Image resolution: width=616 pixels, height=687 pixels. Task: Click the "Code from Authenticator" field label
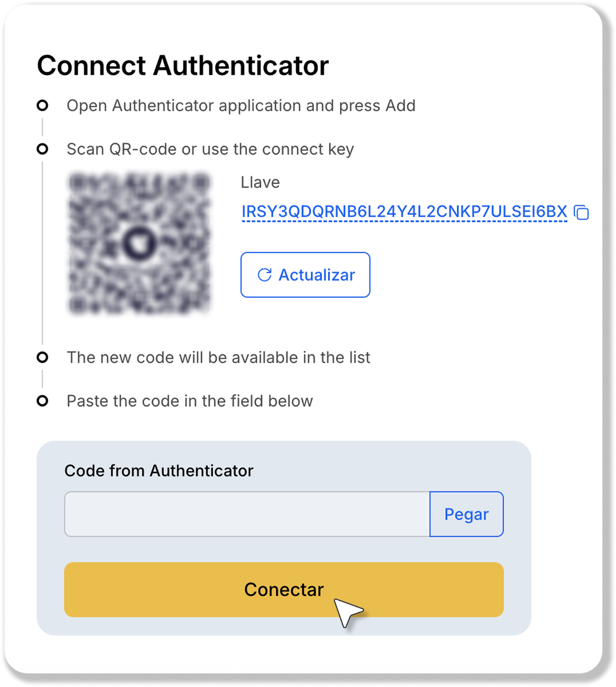[159, 471]
